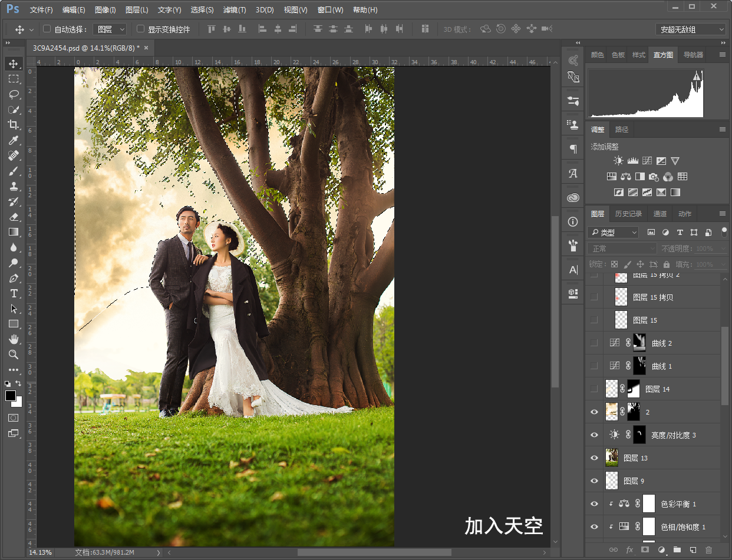Add a Brightness/Contrast adjustment
This screenshot has height=560, width=732.
tap(618, 160)
